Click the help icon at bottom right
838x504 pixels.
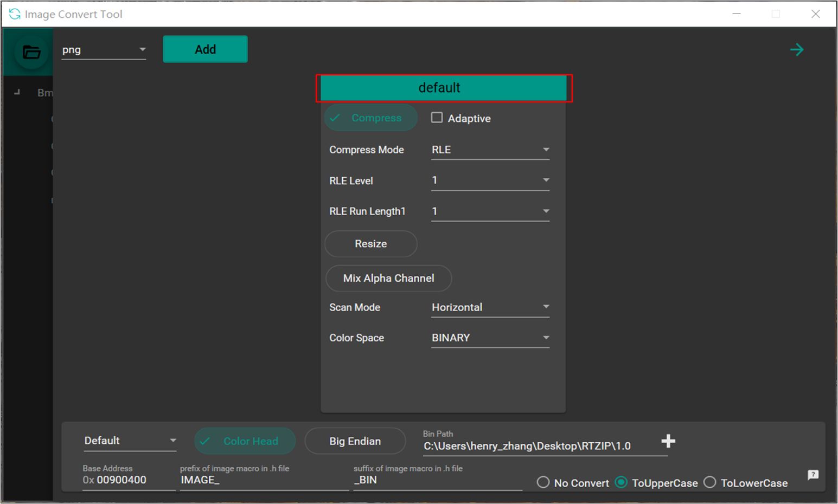coord(813,475)
